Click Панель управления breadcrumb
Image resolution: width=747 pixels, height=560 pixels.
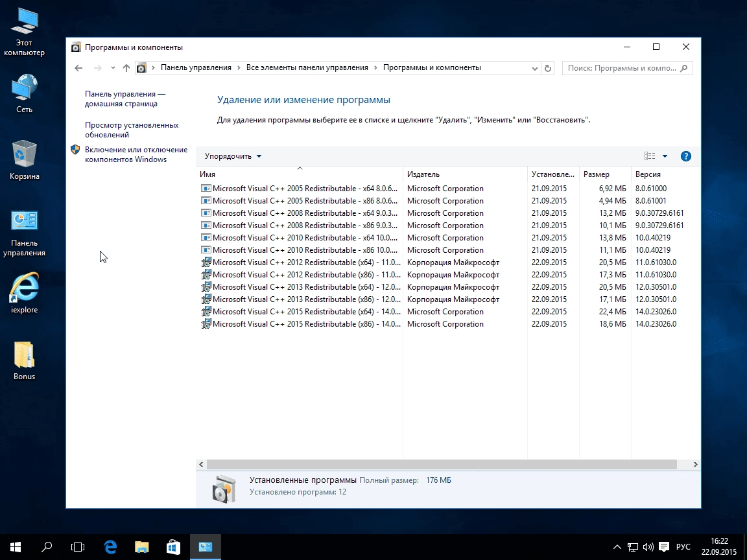click(196, 67)
